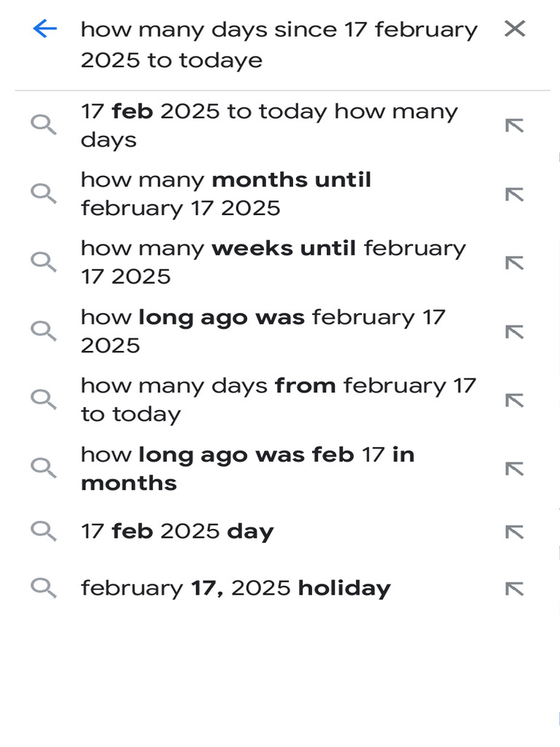Insert 'february 17, 2025 holiday' with arrow icon
560x747 pixels.
[515, 588]
